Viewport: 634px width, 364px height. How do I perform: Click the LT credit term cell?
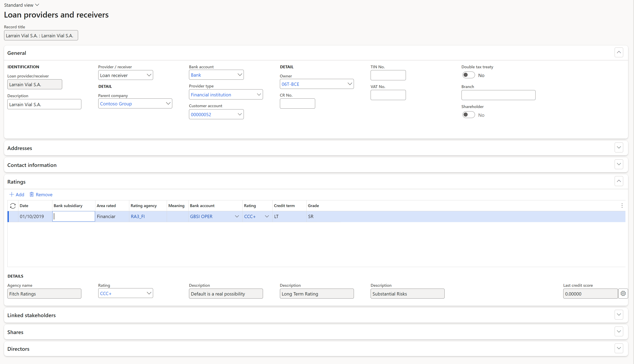tap(289, 216)
